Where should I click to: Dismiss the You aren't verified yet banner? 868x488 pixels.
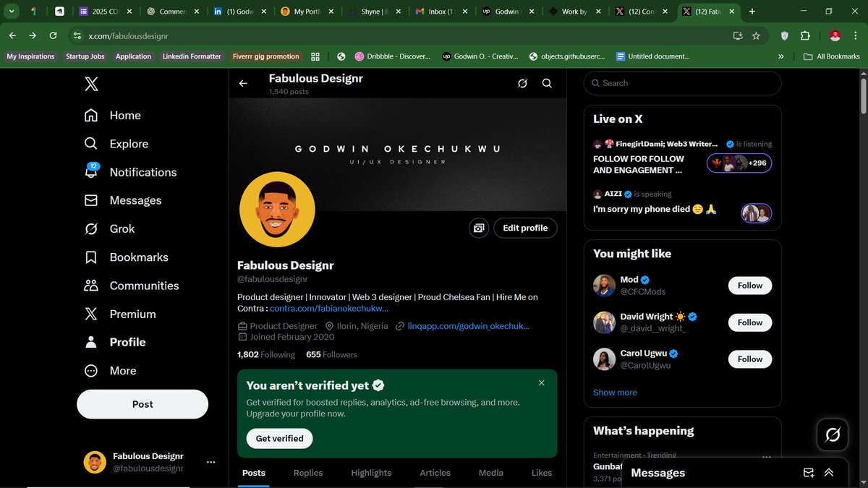click(x=542, y=382)
